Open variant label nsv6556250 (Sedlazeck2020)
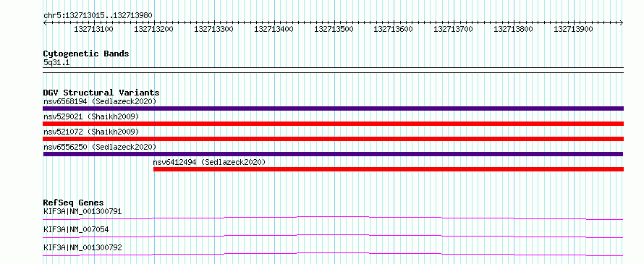 [100, 147]
